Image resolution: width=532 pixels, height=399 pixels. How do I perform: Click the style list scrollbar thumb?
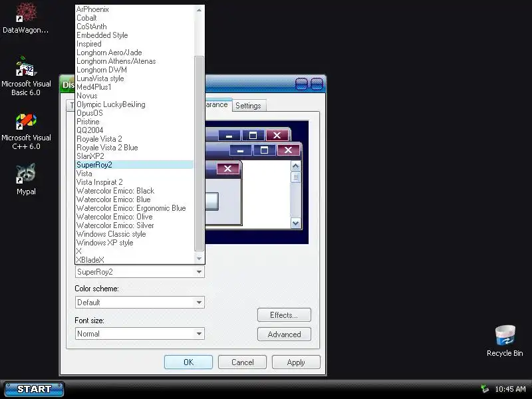coord(199,154)
